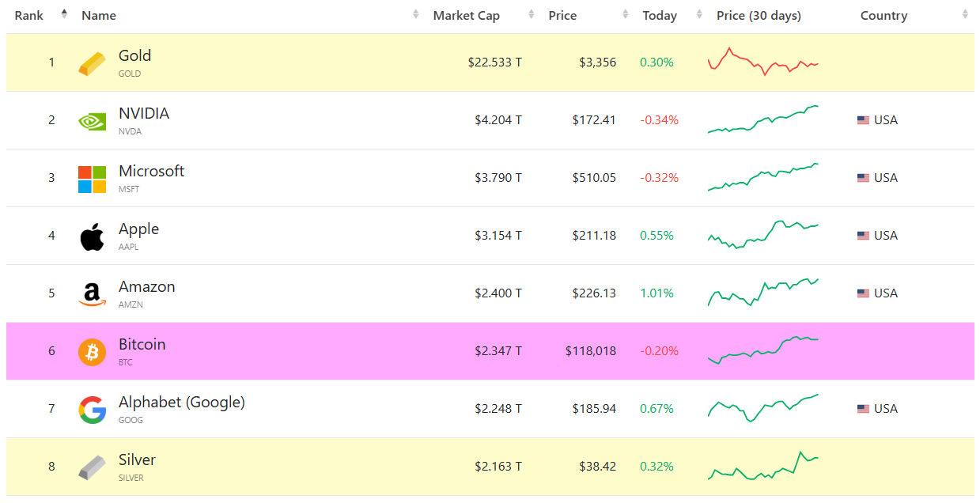The height and width of the screenshot is (503, 980).
Task: Click Amazon's 30-day price sparkline
Action: click(x=762, y=293)
